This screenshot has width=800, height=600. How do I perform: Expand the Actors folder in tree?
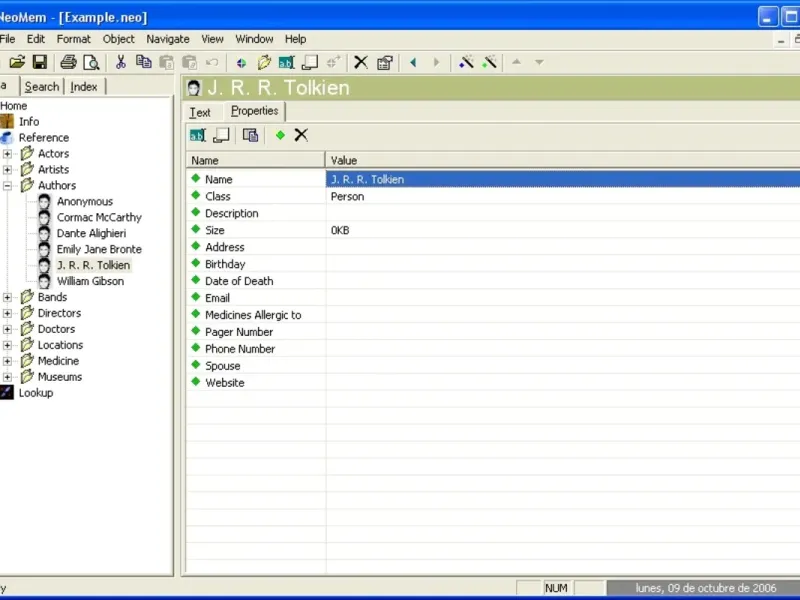coord(8,154)
